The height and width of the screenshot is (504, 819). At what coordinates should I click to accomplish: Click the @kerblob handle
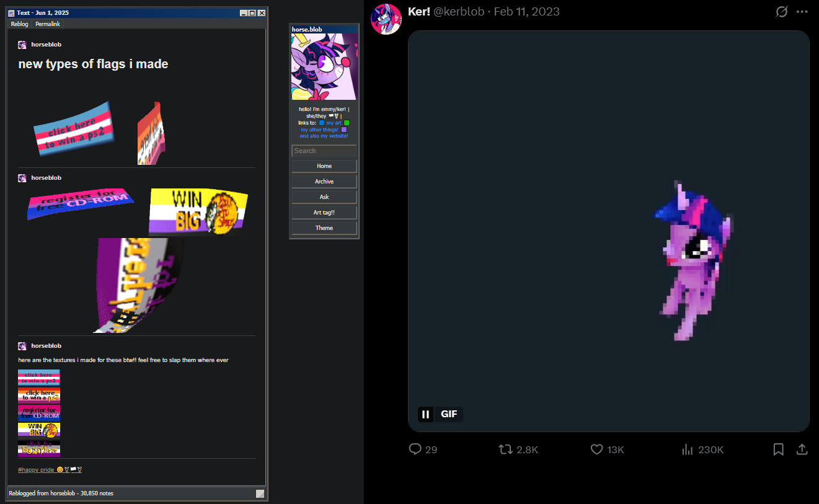click(x=460, y=12)
